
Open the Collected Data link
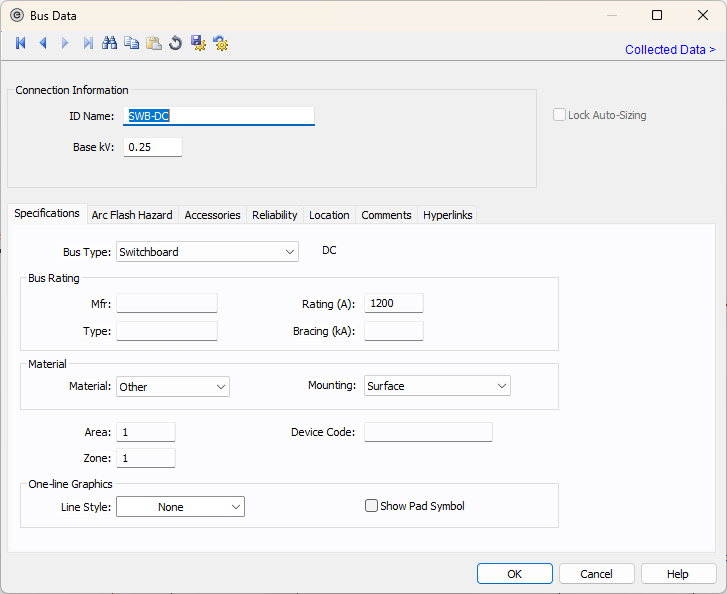click(670, 50)
